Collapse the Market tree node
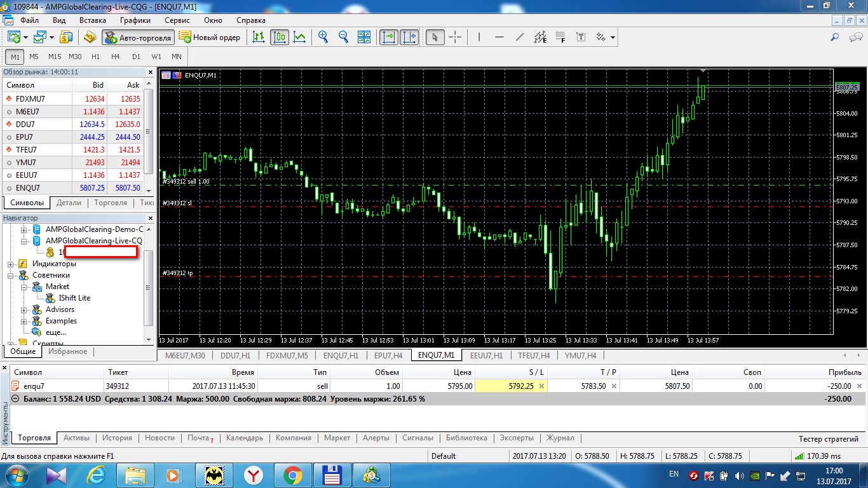Image resolution: width=868 pixels, height=488 pixels. tap(25, 287)
